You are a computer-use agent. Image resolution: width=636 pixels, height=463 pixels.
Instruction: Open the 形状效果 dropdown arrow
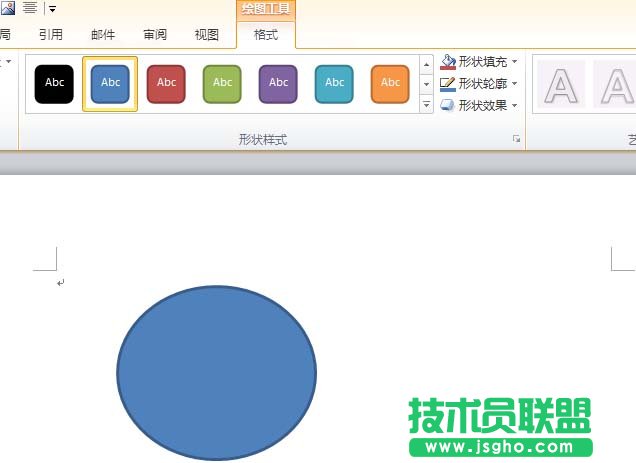click(x=514, y=106)
